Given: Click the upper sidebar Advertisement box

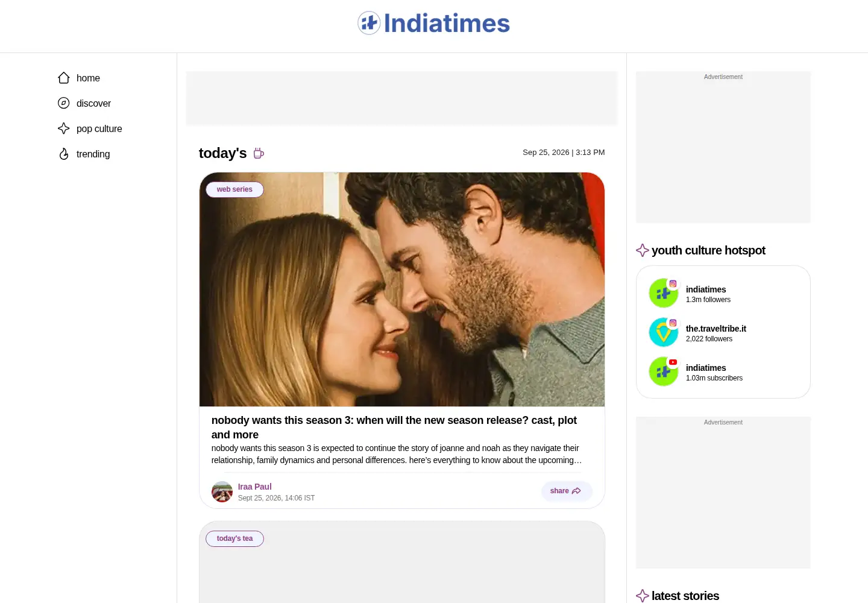Looking at the screenshot, I should click(723, 147).
